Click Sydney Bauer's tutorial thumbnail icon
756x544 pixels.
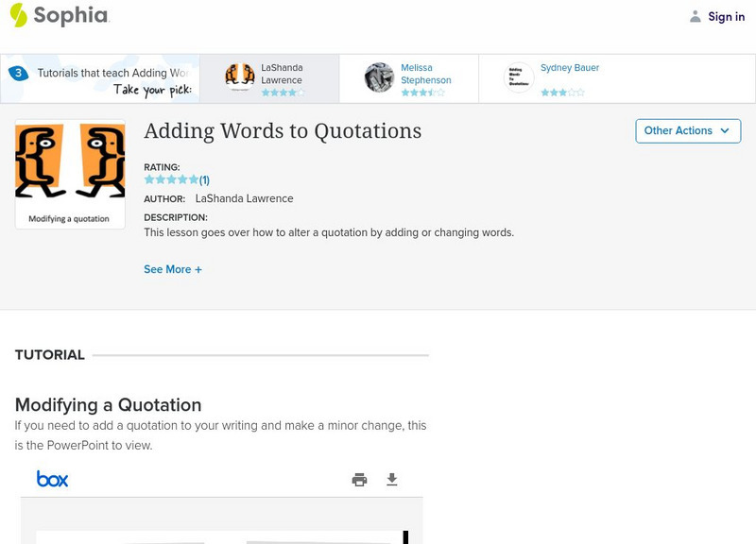click(519, 77)
